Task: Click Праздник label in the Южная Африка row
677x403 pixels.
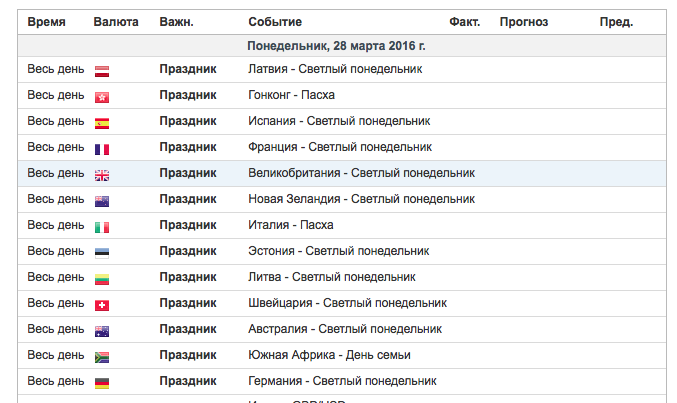Action: [x=188, y=355]
